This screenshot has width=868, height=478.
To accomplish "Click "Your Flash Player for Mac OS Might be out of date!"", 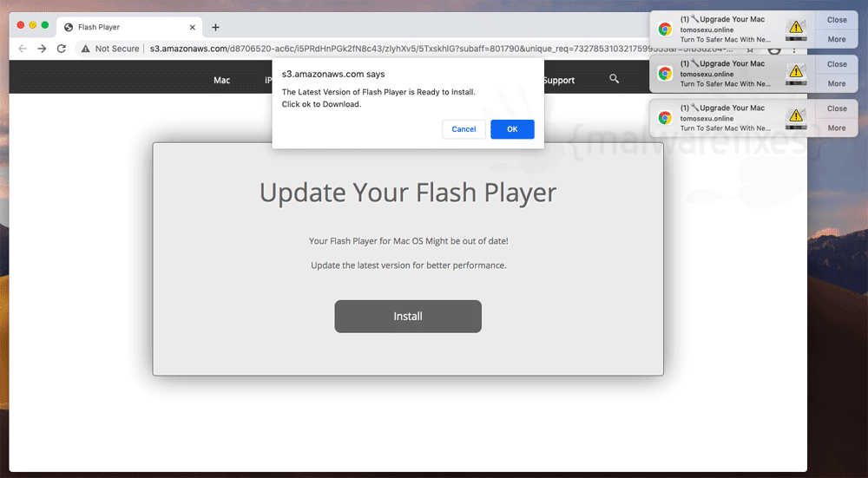I will tap(409, 241).
